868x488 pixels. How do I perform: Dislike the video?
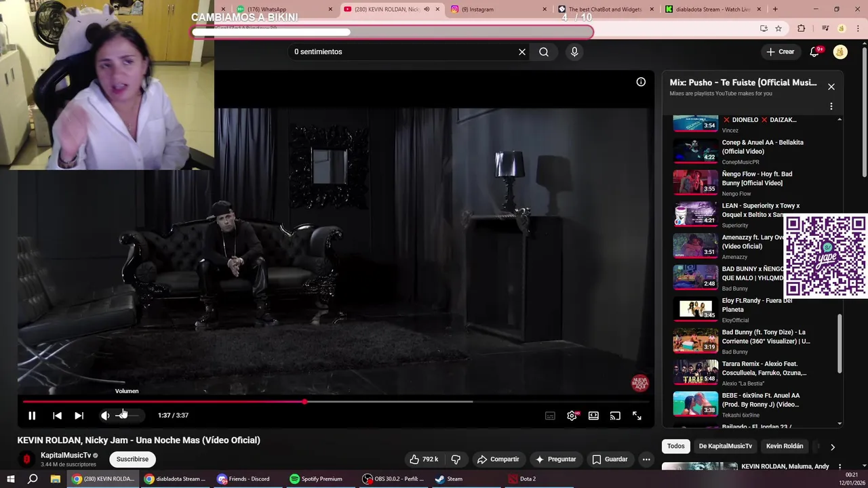[x=456, y=459]
